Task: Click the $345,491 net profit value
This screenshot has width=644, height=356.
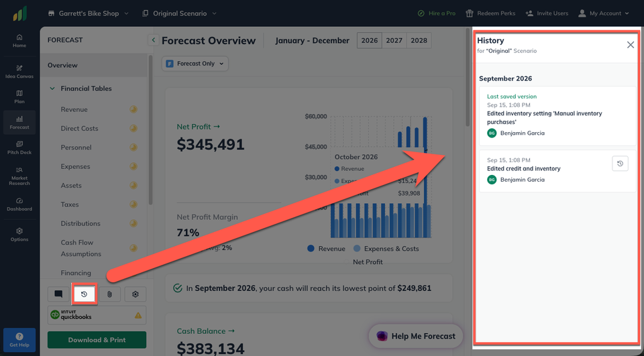Action: [211, 145]
